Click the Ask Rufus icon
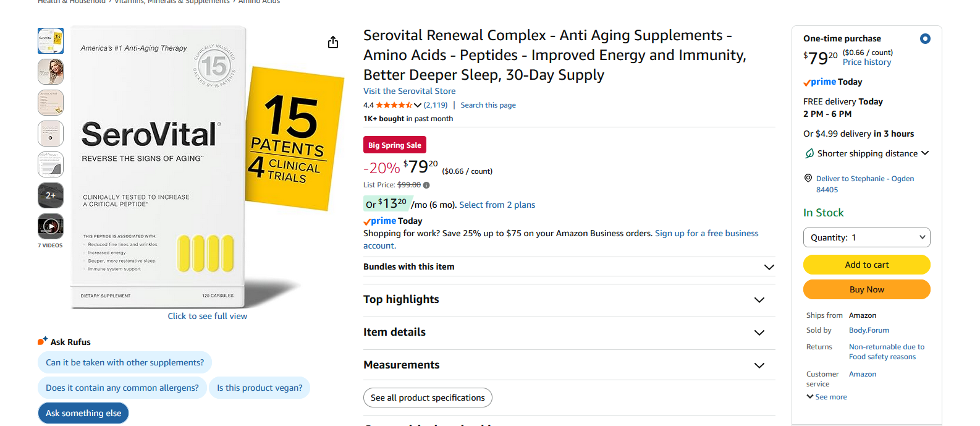This screenshot has width=980, height=426. (42, 341)
